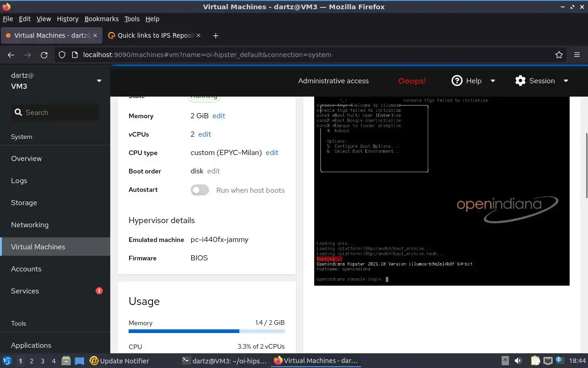The height and width of the screenshot is (368, 588).
Task: Click inside the VM console display
Action: (442, 191)
